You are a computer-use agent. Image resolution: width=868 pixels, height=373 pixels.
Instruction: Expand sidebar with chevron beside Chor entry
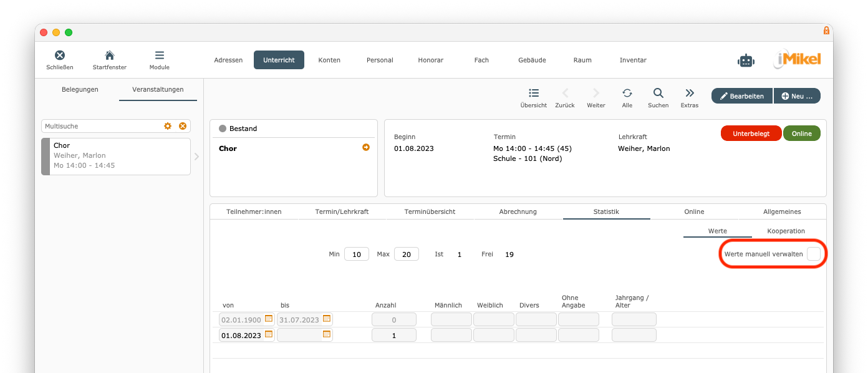196,157
